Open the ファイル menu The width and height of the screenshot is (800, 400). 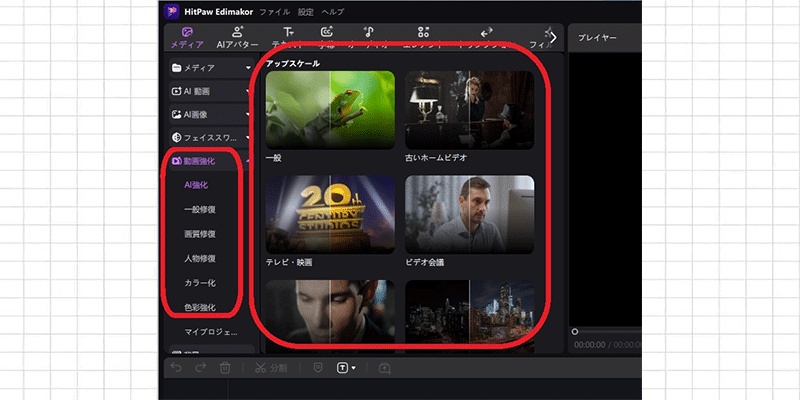tap(274, 12)
